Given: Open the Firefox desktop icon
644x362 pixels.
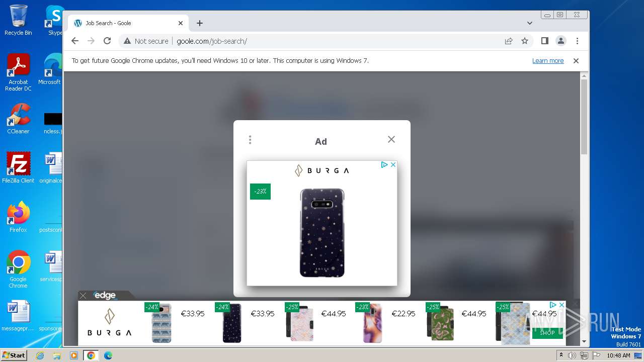Looking at the screenshot, I should coord(18,217).
